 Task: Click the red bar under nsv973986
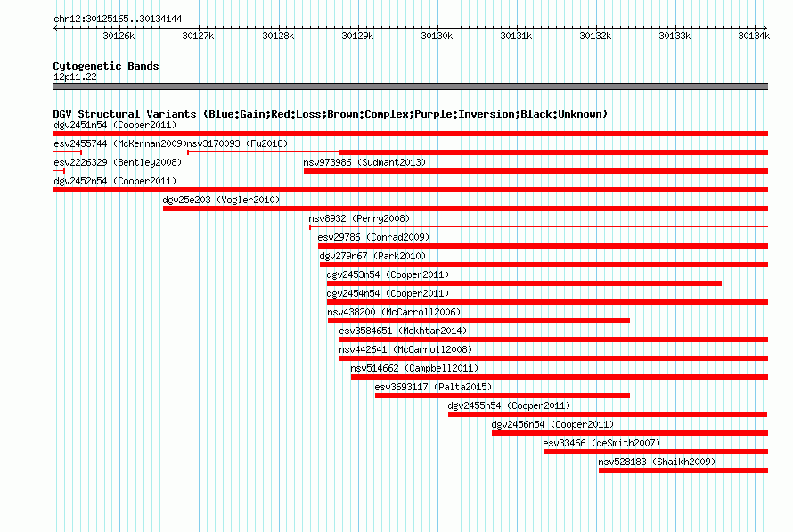tap(535, 171)
